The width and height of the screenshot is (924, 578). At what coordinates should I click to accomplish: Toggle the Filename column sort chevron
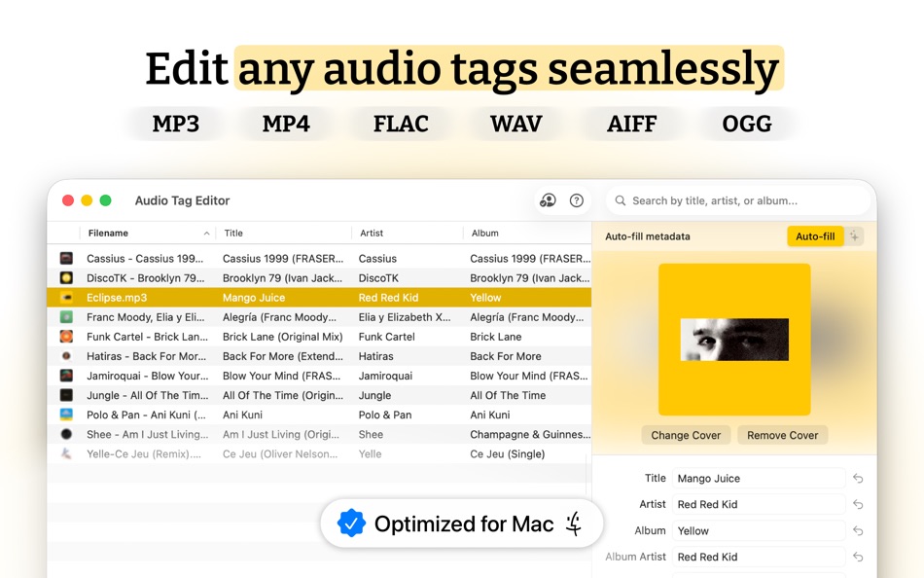click(x=204, y=233)
